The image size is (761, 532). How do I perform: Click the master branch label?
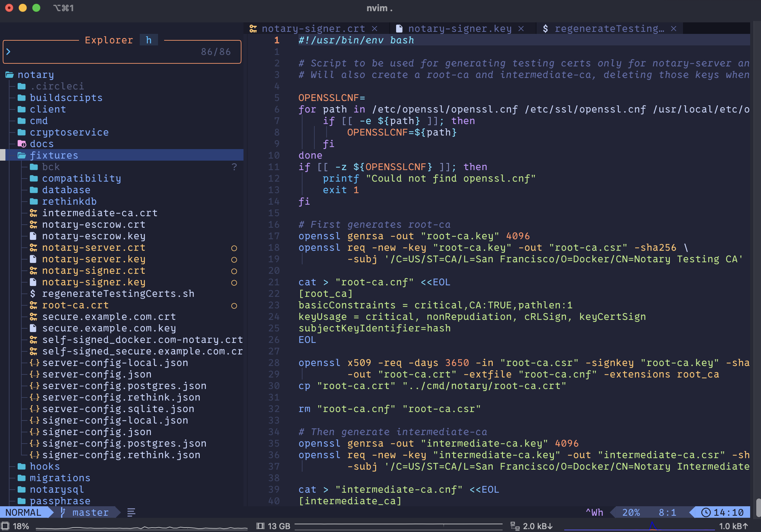90,512
